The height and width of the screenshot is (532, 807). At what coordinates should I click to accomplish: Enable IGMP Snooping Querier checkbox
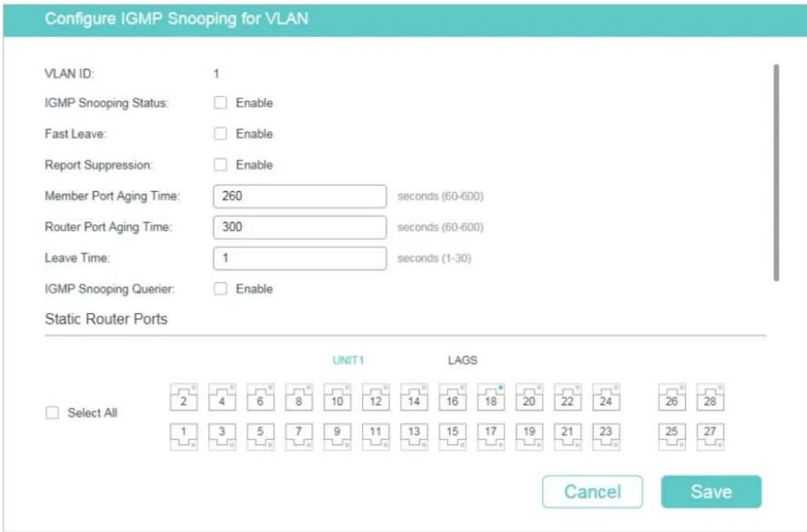(220, 289)
